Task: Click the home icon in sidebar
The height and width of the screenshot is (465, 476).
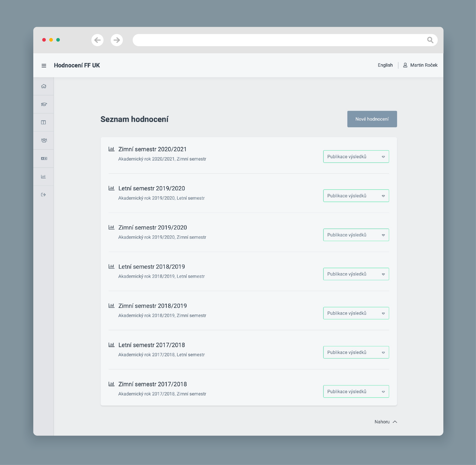Action: pos(44,86)
